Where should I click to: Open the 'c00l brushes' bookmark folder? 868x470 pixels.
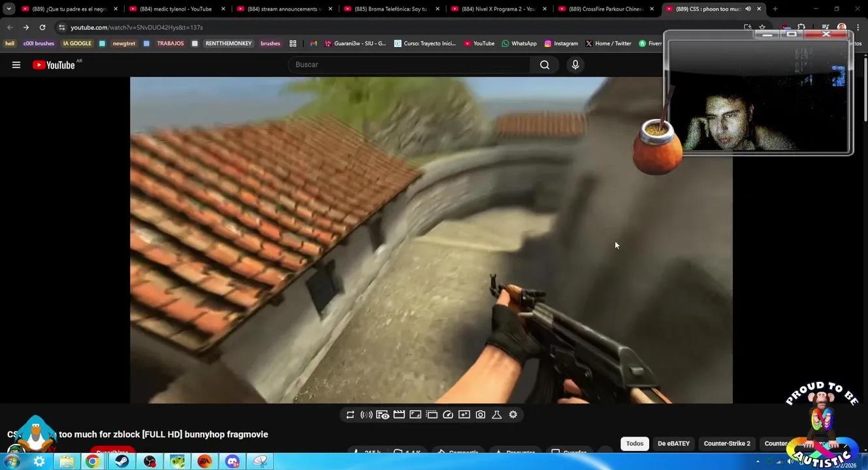39,44
